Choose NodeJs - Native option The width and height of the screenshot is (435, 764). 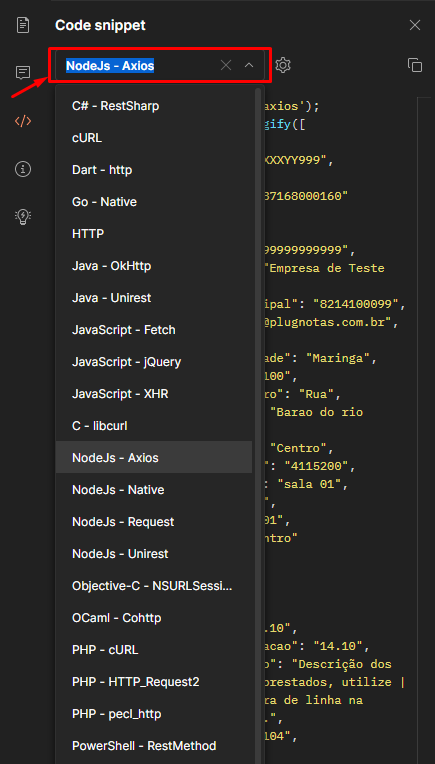(154, 490)
